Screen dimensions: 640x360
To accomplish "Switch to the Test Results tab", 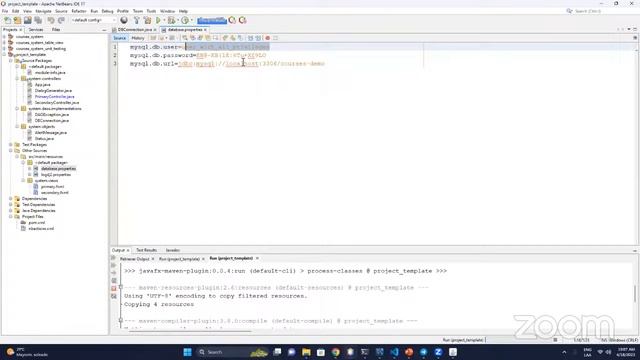I will coord(147,250).
